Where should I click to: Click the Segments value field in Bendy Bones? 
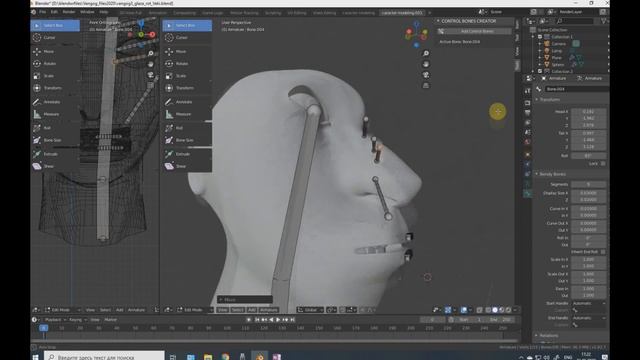588,184
